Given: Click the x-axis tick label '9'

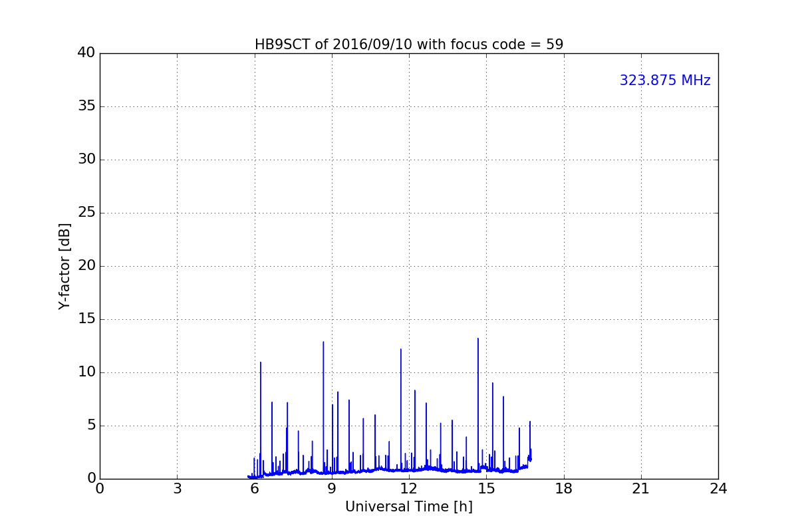Looking at the screenshot, I should point(331,489).
